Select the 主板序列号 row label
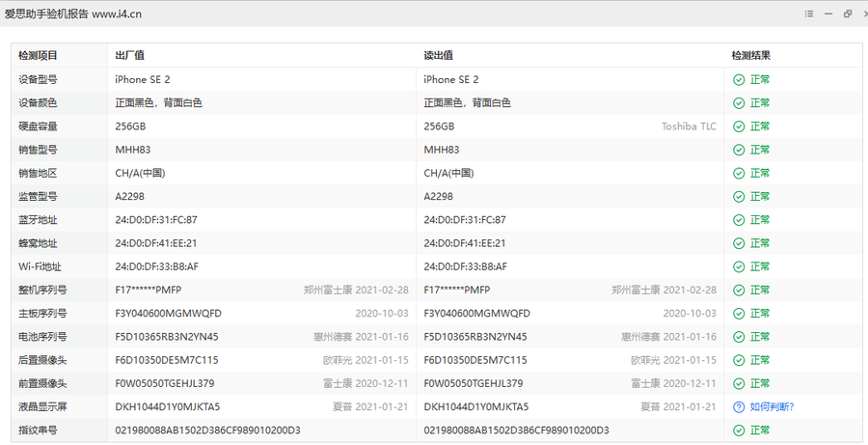 pos(42,314)
